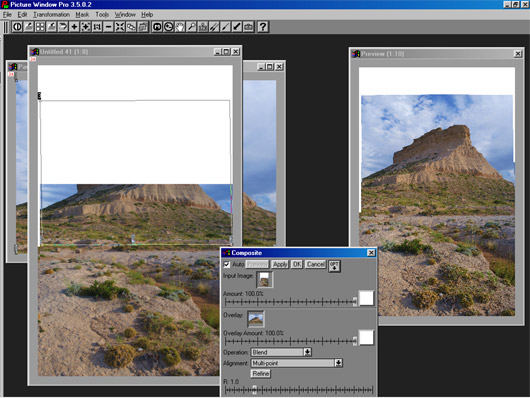Click the R 1.0 slider track

[299, 390]
